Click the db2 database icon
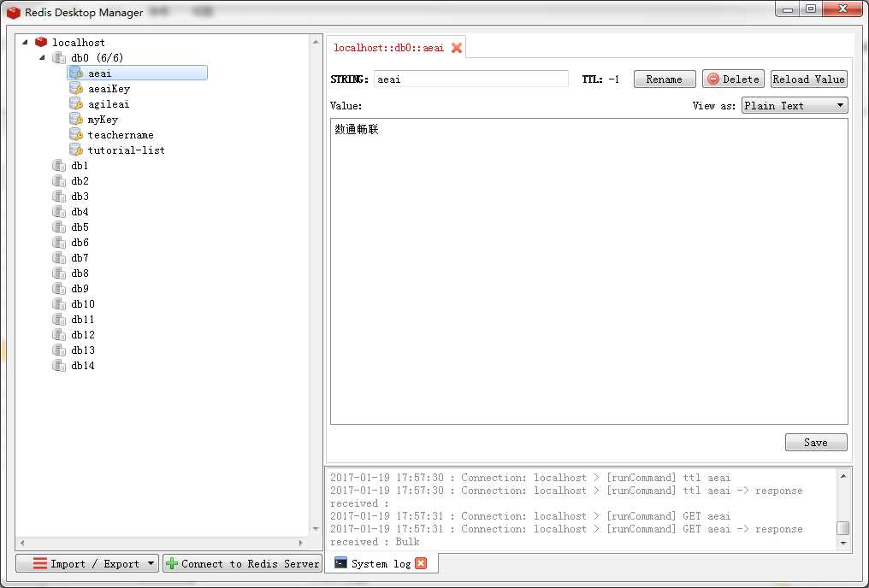 pos(59,181)
